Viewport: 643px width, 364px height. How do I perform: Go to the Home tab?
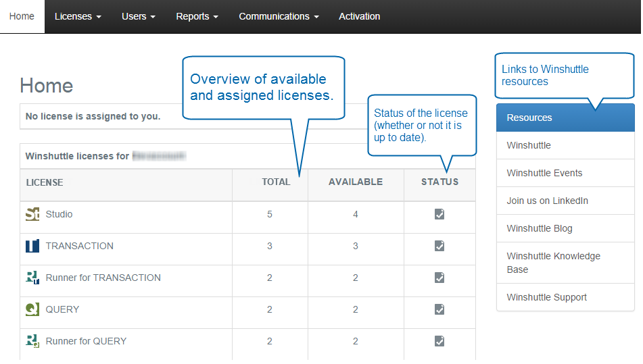point(22,16)
